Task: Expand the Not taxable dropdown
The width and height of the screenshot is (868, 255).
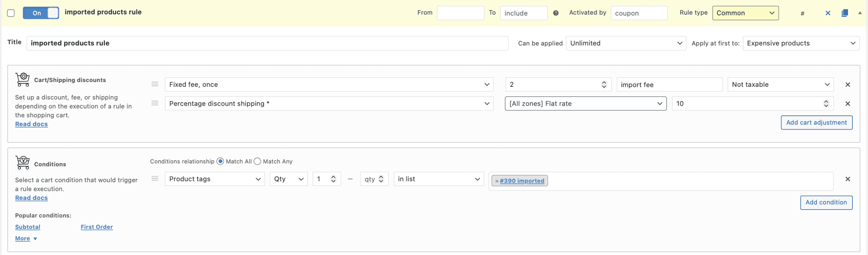Action: 780,85
